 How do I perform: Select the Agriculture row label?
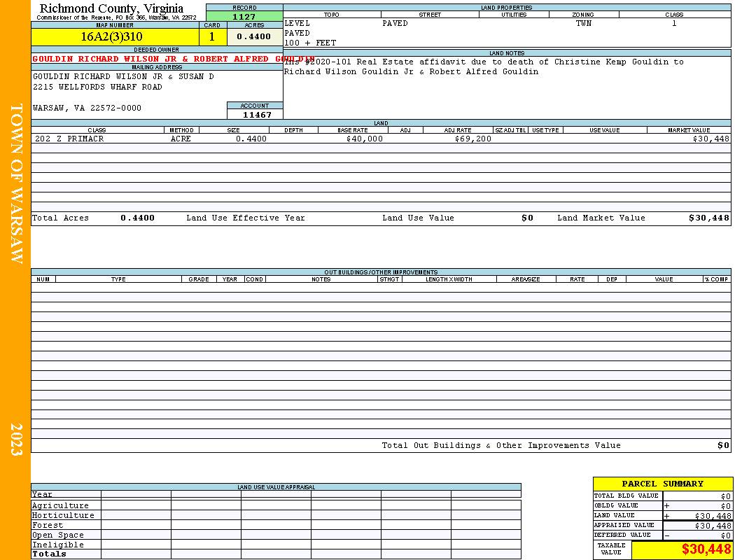click(x=60, y=505)
